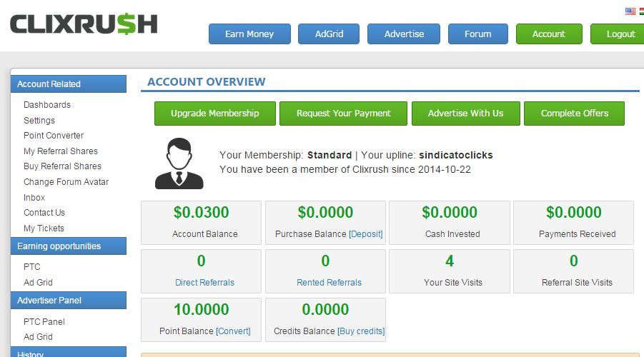Click the Advertiser Panel section header
The width and height of the screenshot is (644, 357).
click(68, 301)
